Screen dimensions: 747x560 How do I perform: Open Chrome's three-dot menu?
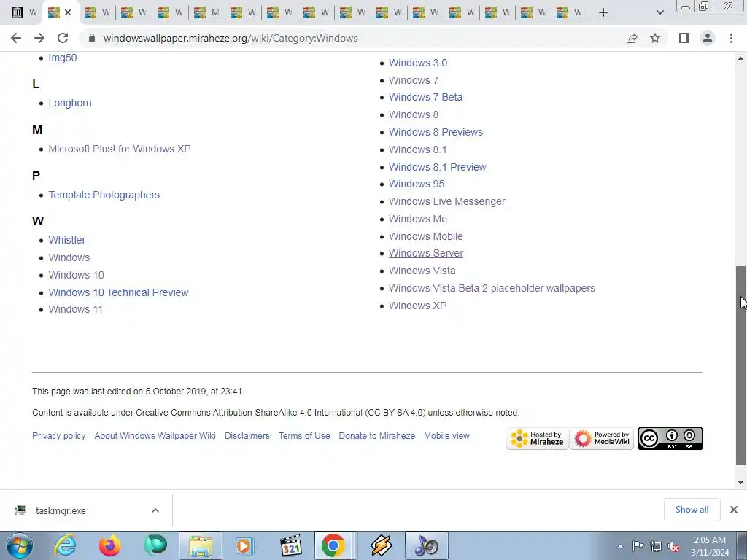point(731,38)
